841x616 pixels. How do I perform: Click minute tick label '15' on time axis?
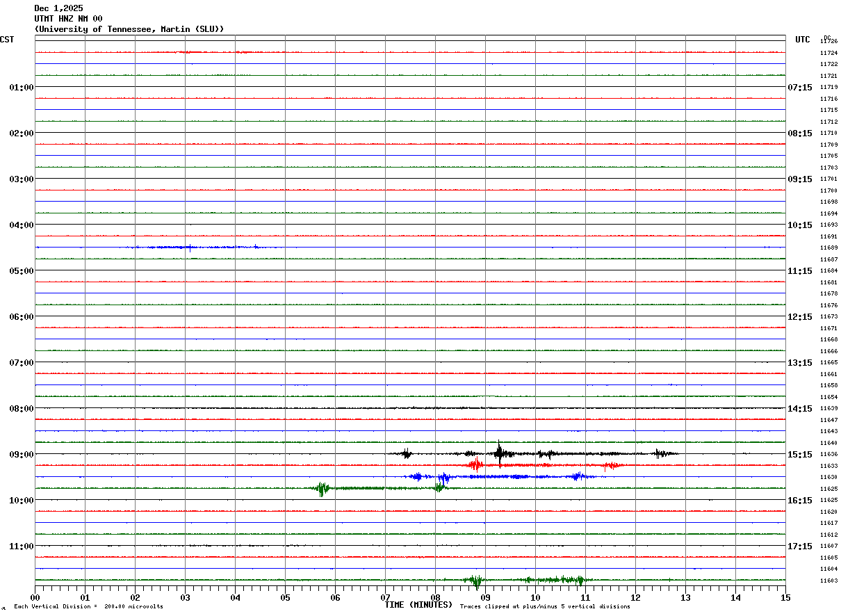[x=785, y=598]
